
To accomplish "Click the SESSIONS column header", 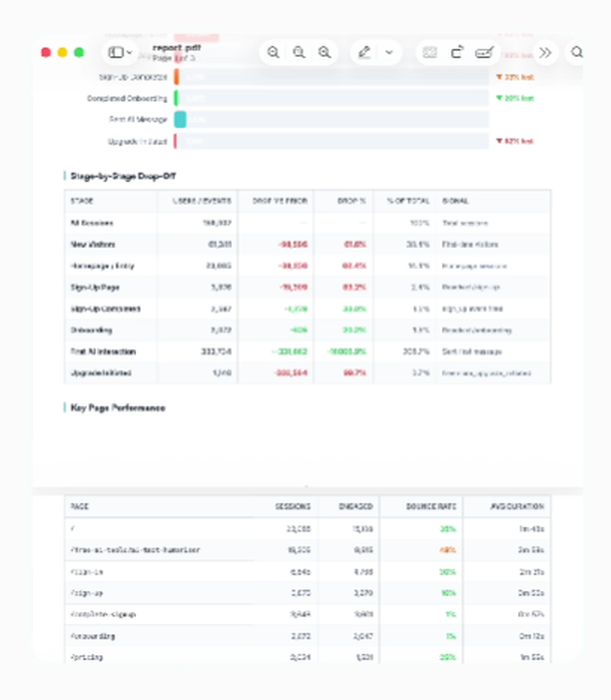I will 293,506.
